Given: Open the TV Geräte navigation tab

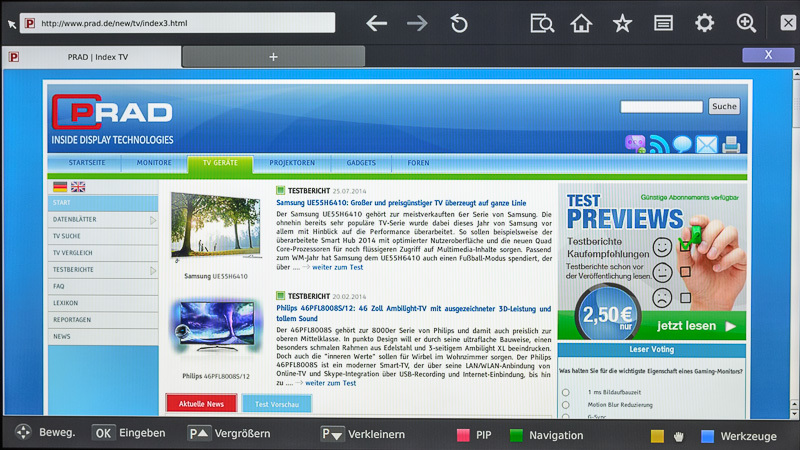Looking at the screenshot, I should 220,163.
